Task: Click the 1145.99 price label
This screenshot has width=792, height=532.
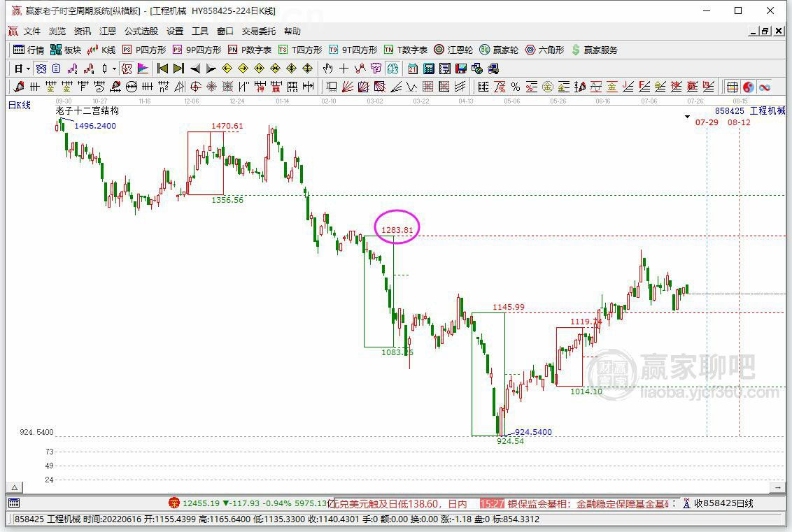Action: (509, 307)
